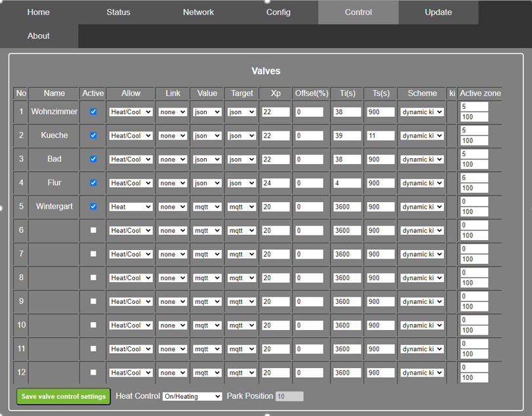Select the Control tab

point(358,12)
